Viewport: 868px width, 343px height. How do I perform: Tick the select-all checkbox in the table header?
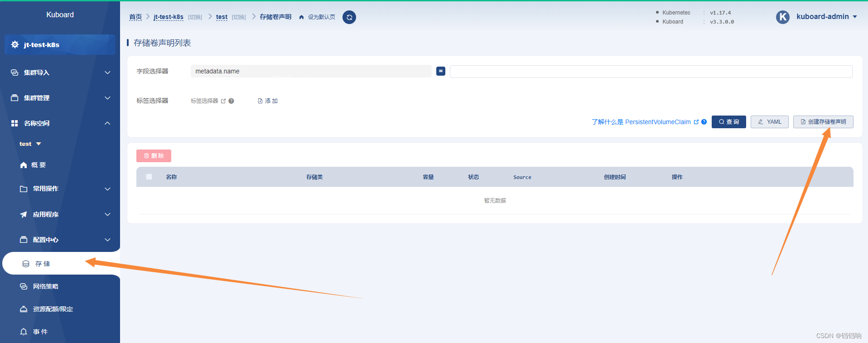pos(149,177)
